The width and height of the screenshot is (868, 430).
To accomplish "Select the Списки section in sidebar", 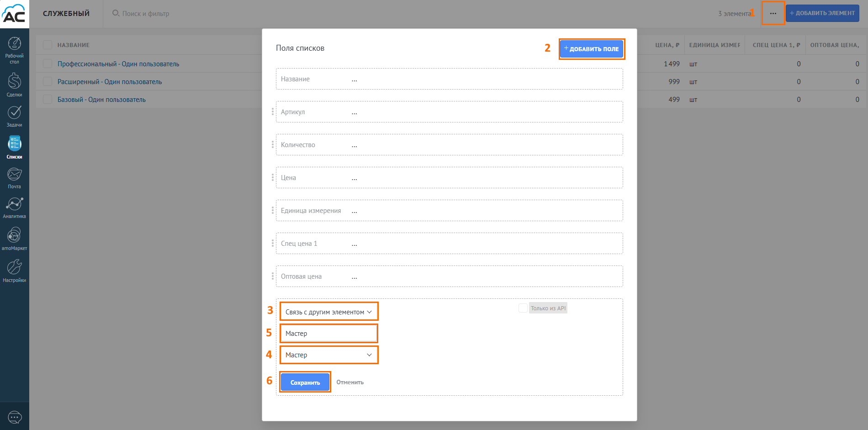I will click(14, 147).
